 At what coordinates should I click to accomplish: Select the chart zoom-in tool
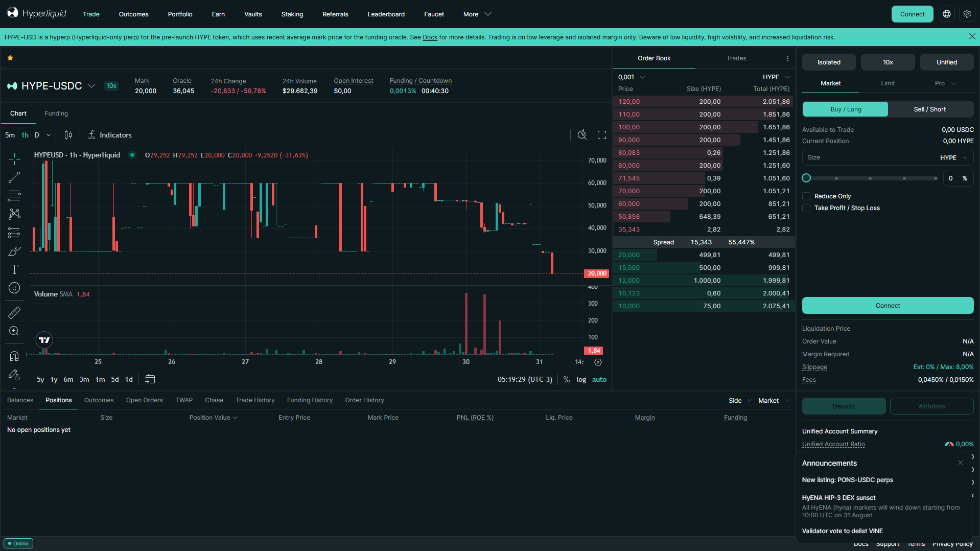coord(14,331)
